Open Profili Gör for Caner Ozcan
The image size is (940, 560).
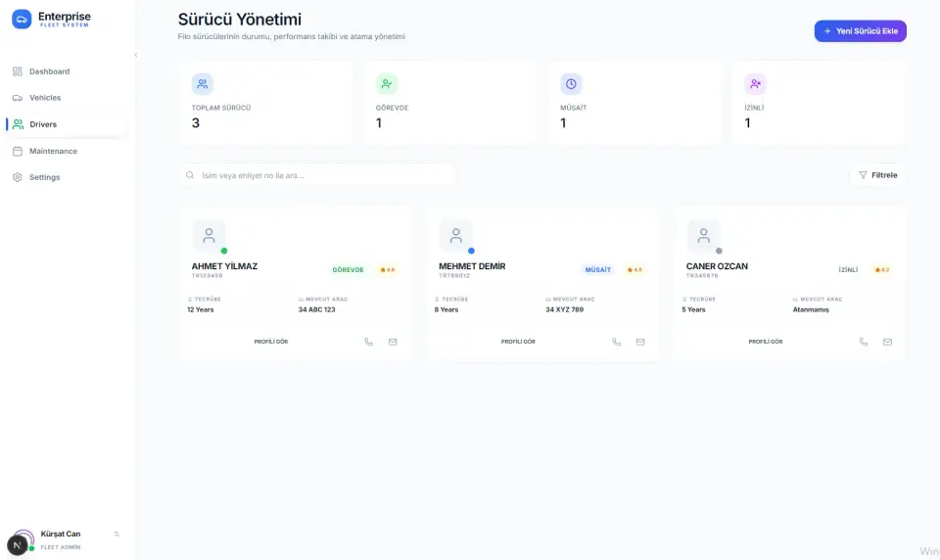pyautogui.click(x=766, y=342)
